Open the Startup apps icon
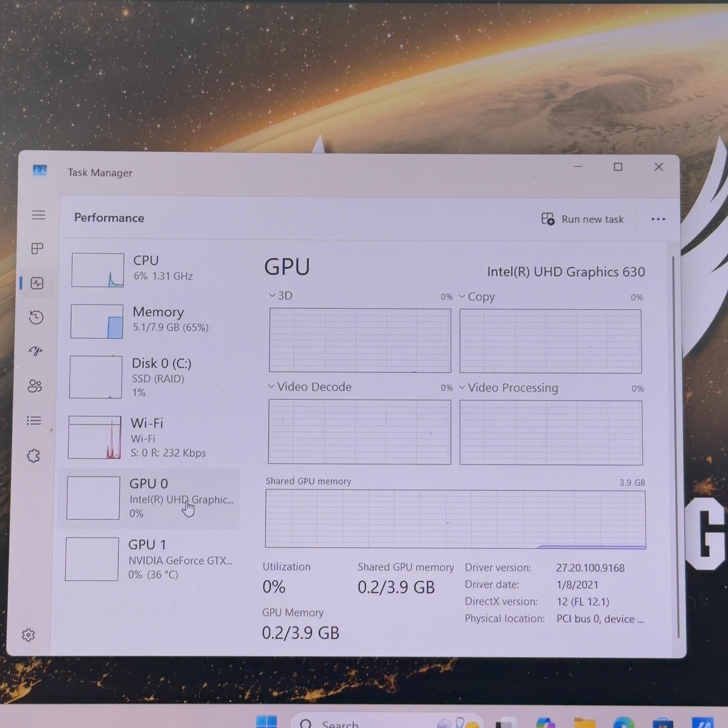Image resolution: width=728 pixels, height=728 pixels. (x=35, y=351)
